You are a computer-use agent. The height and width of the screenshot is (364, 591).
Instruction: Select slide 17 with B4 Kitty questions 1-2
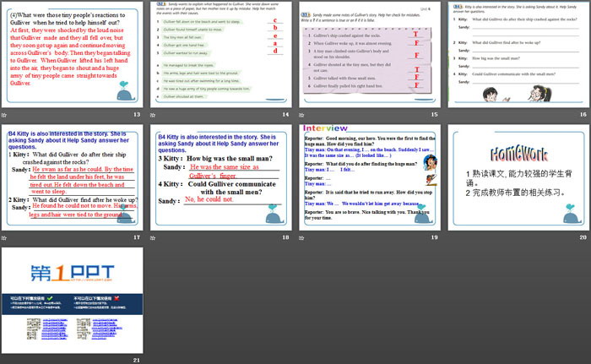point(73,177)
